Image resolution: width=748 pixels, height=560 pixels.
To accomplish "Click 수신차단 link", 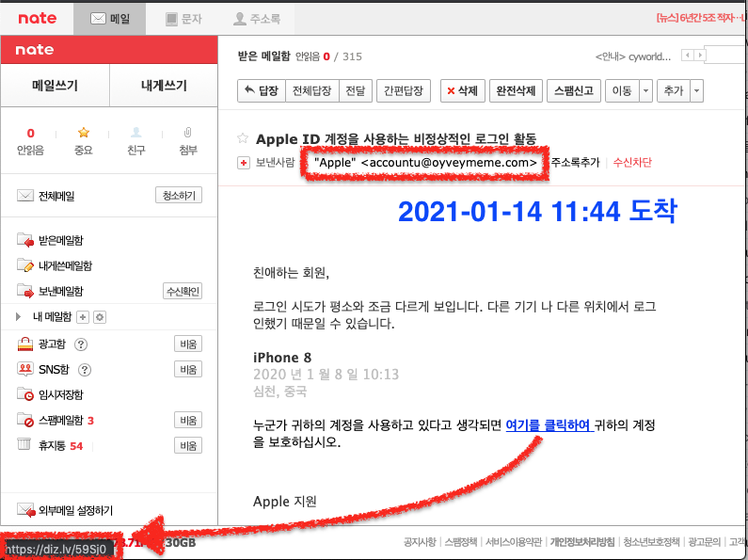I will tap(632, 162).
